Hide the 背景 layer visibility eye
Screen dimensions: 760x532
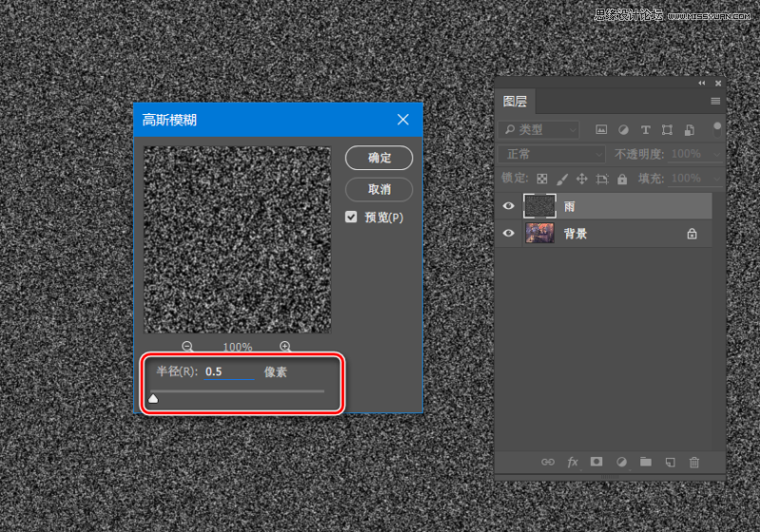pos(508,233)
